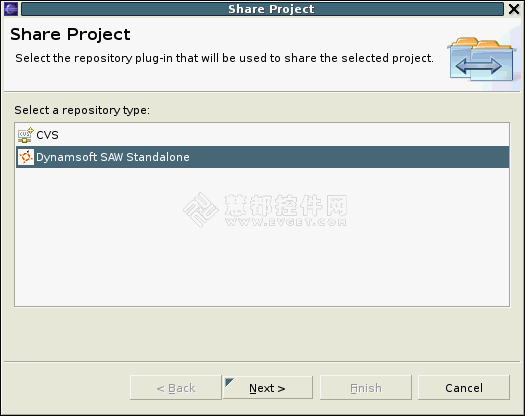Click the disabled Back button

tap(176, 388)
